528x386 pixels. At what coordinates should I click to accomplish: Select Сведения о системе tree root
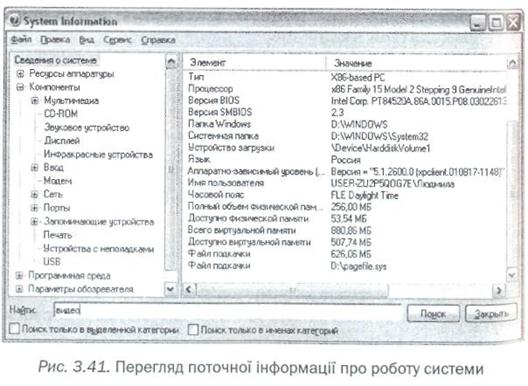point(56,60)
